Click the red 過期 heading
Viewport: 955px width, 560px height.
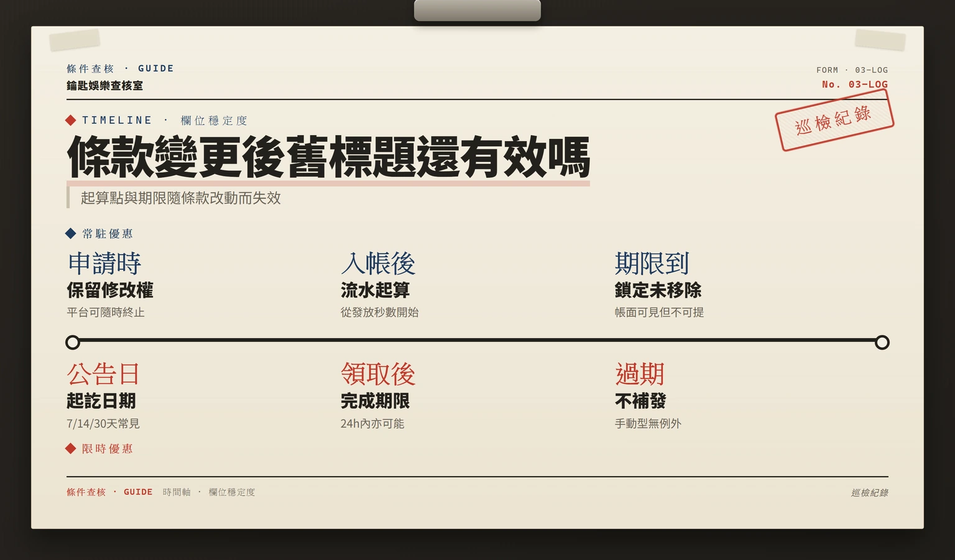coord(640,374)
